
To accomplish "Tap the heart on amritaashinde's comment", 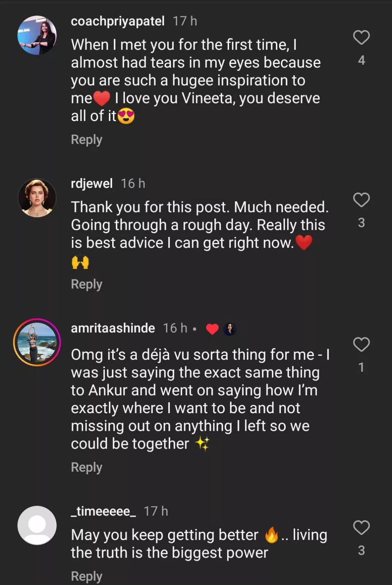I will 361,344.
